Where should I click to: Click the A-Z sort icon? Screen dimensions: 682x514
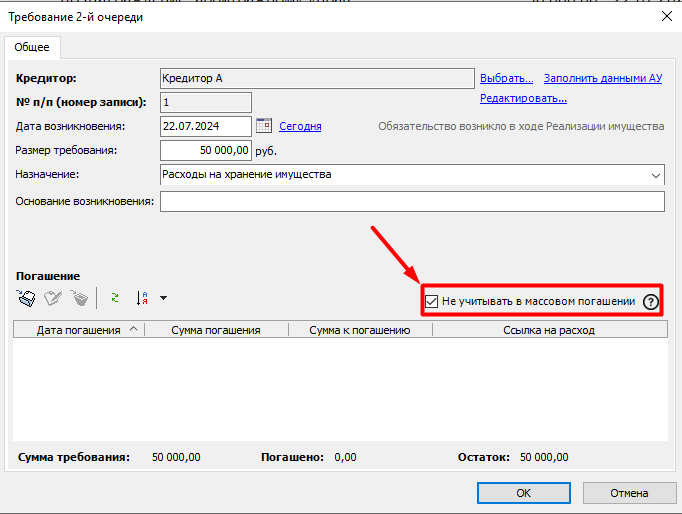tap(142, 297)
